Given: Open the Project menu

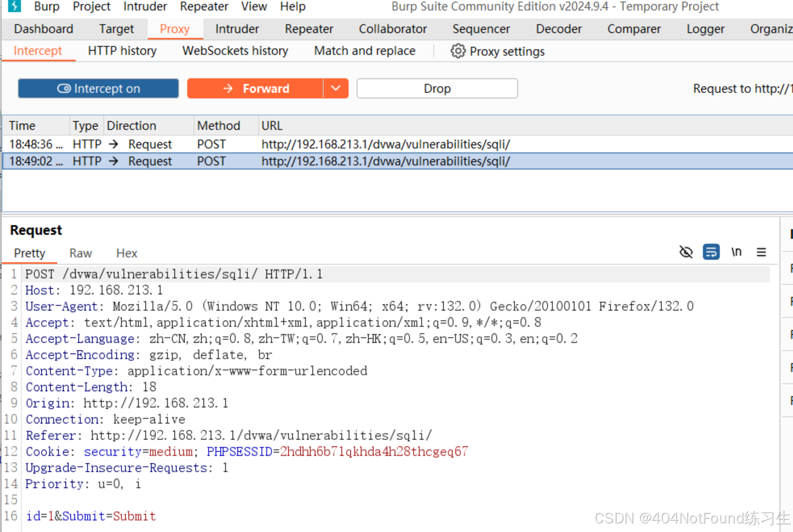Looking at the screenshot, I should pyautogui.click(x=91, y=6).
